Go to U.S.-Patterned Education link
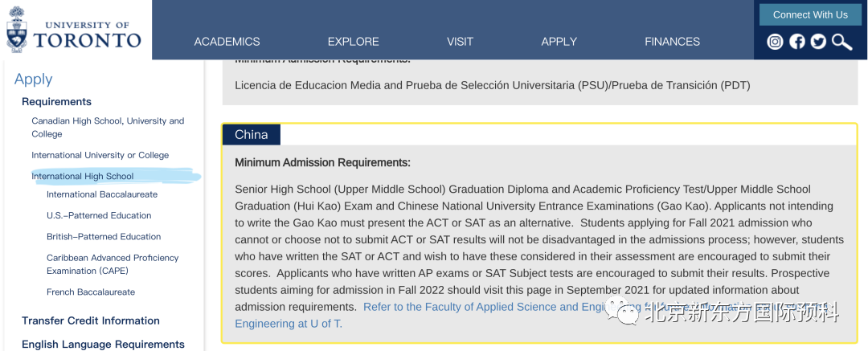 [x=99, y=215]
